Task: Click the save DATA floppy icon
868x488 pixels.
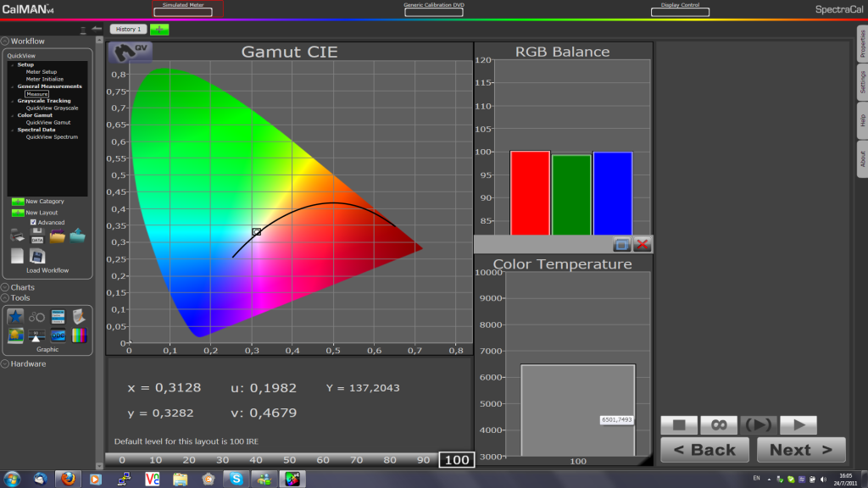Action: 37,236
